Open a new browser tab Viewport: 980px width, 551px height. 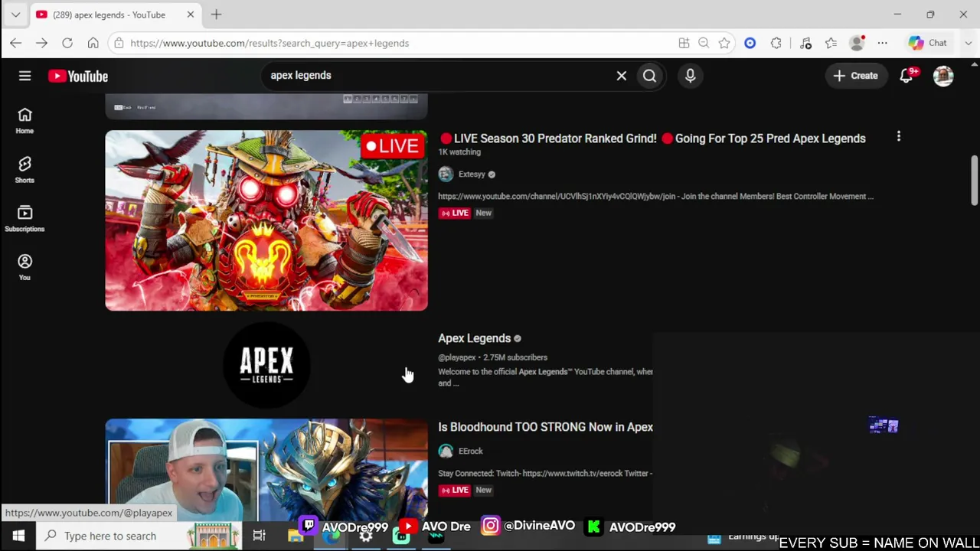pyautogui.click(x=216, y=15)
